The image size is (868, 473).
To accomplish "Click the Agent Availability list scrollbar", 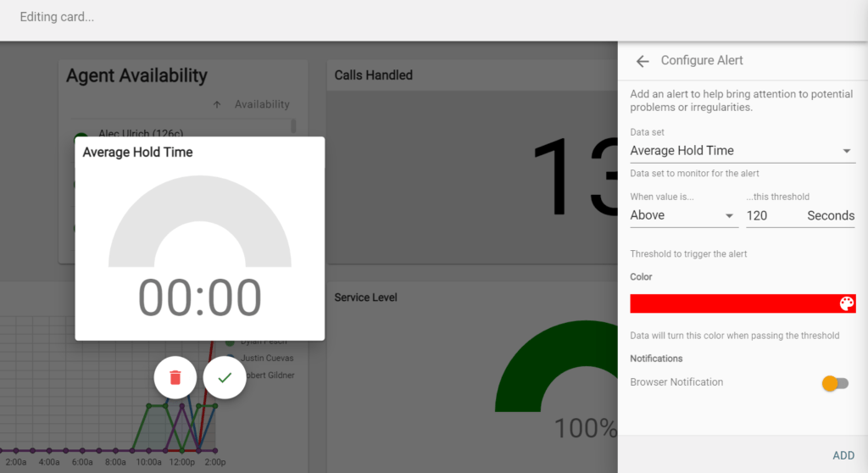I will (294, 127).
